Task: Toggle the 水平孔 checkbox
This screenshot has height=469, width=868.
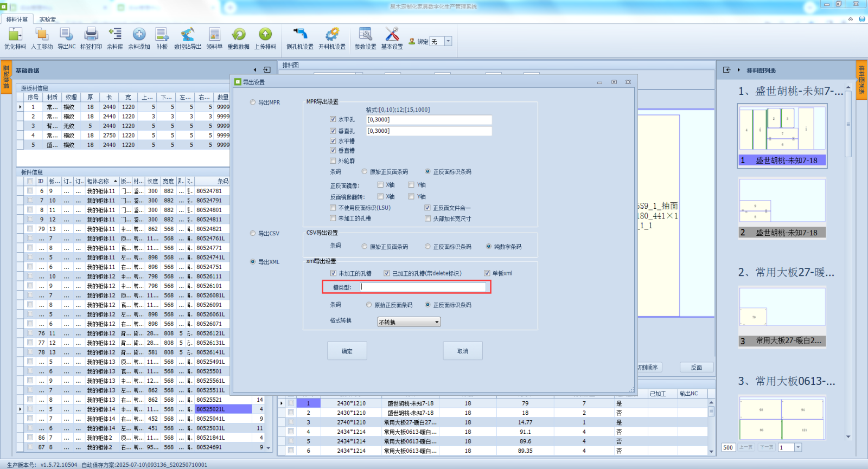Action: click(x=333, y=119)
